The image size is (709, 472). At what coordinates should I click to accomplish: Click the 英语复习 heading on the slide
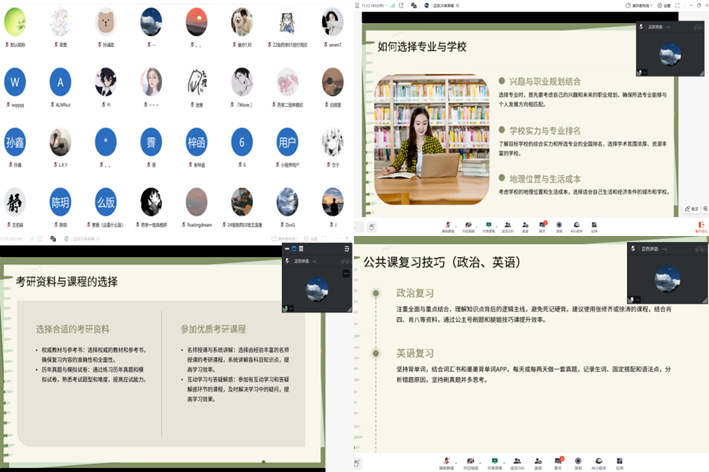click(x=416, y=353)
